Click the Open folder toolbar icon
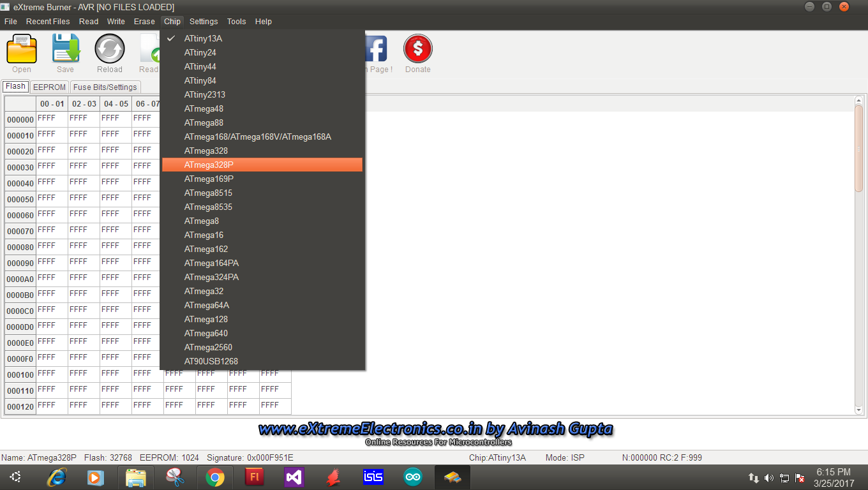 point(22,49)
